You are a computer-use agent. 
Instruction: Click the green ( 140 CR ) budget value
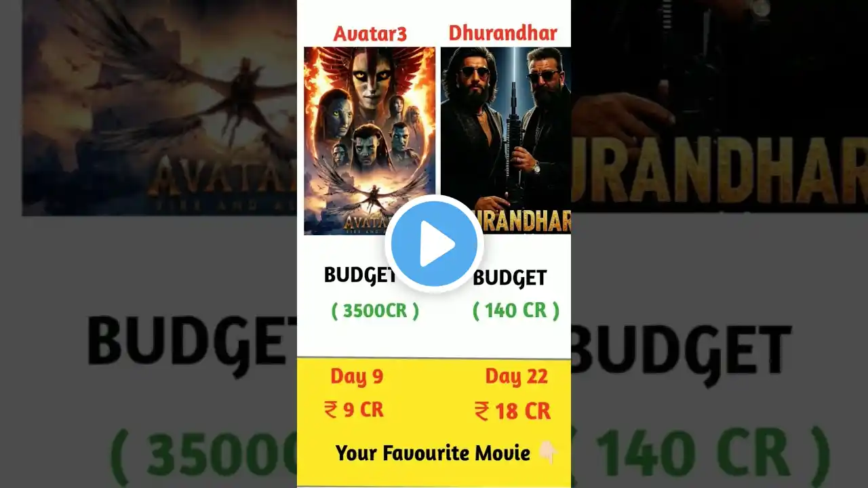(516, 310)
